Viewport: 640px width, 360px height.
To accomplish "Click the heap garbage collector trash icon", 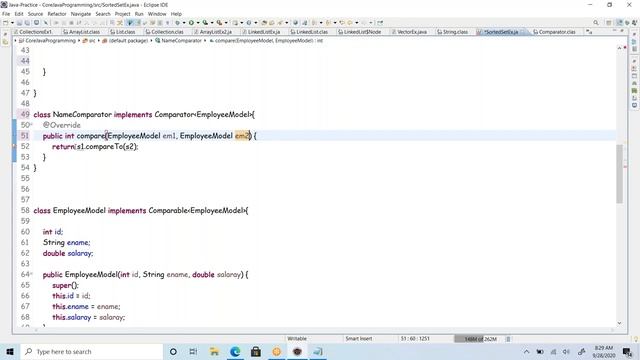I will coord(508,339).
